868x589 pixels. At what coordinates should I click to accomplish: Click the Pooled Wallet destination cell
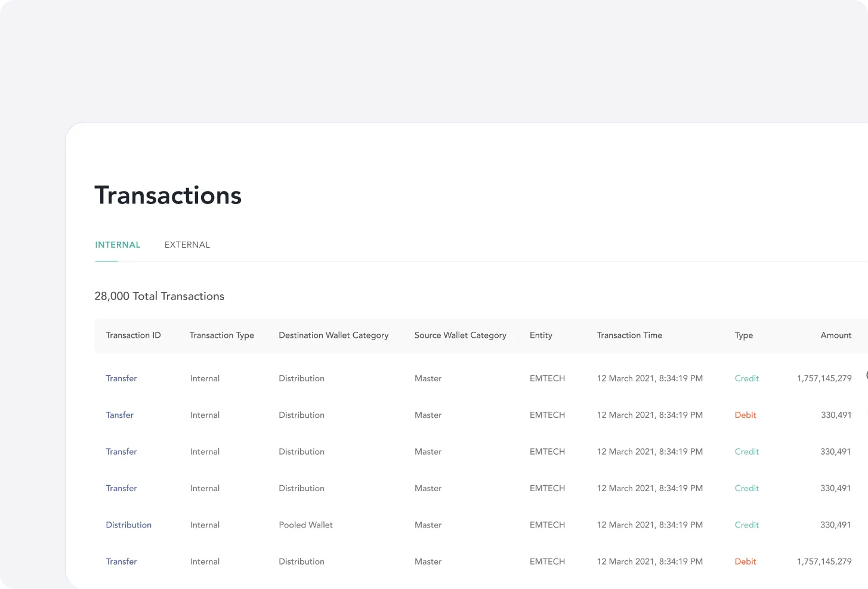tap(305, 525)
